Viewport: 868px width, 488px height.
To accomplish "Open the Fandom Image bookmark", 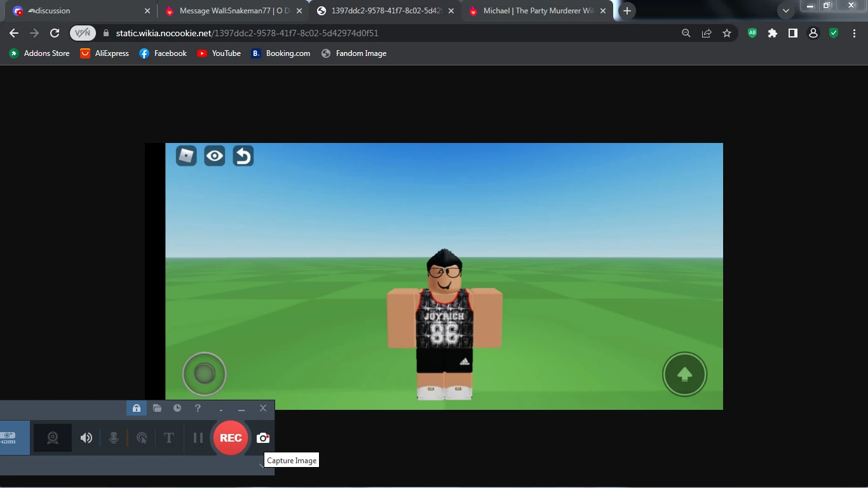I will [354, 53].
